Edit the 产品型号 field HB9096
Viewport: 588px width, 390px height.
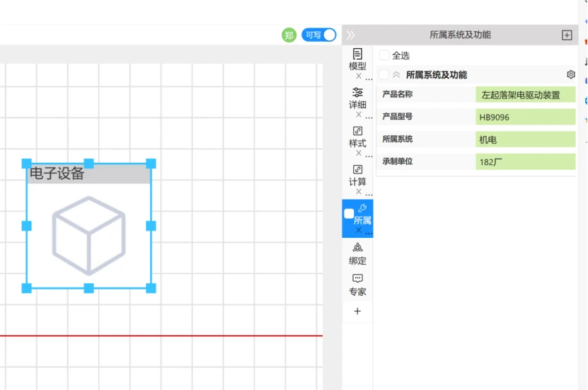[525, 117]
